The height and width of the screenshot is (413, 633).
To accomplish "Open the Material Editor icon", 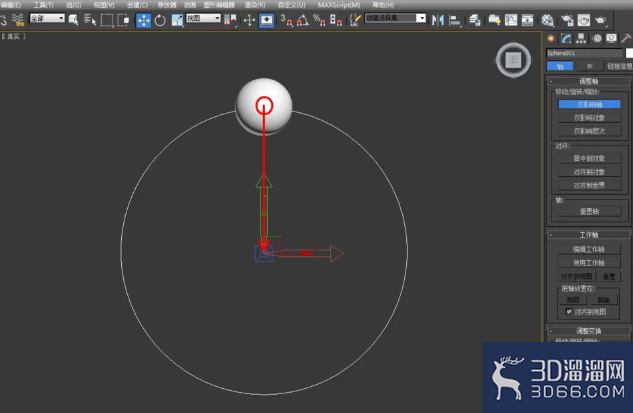I will [x=547, y=20].
